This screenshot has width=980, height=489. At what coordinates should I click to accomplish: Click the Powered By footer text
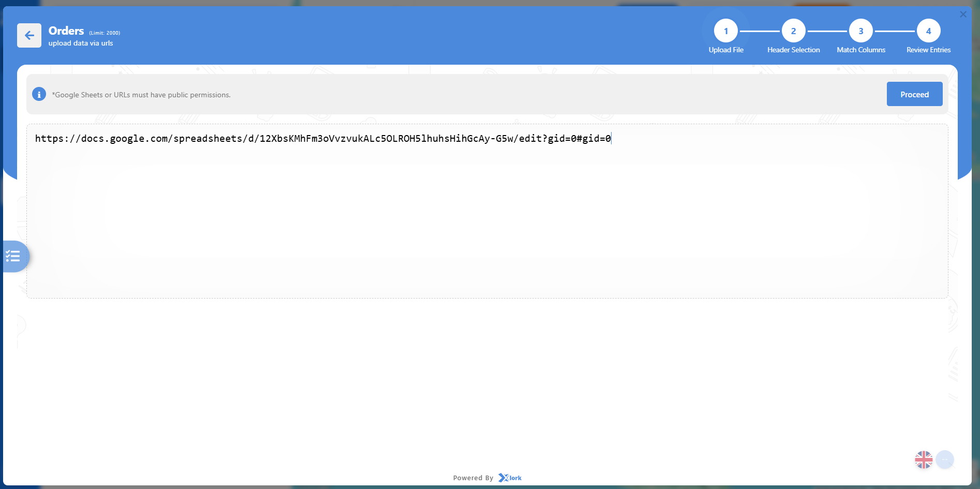473,478
